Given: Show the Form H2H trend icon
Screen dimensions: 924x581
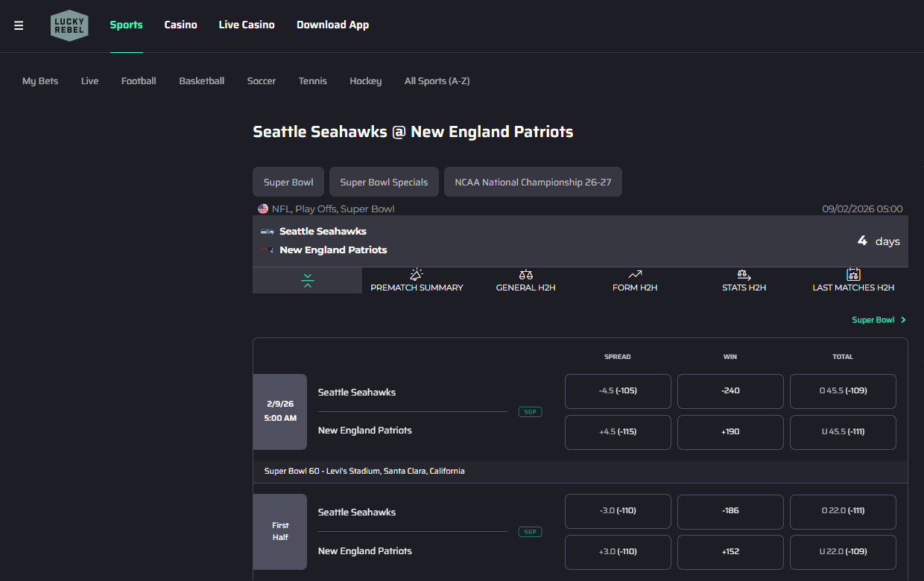Looking at the screenshot, I should 635,276.
